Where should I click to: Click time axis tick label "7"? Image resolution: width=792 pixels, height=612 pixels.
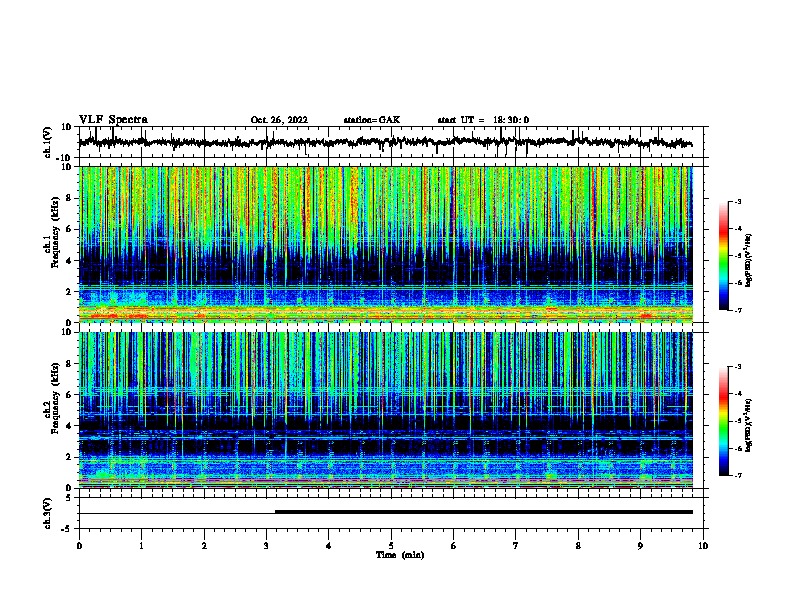pyautogui.click(x=516, y=546)
